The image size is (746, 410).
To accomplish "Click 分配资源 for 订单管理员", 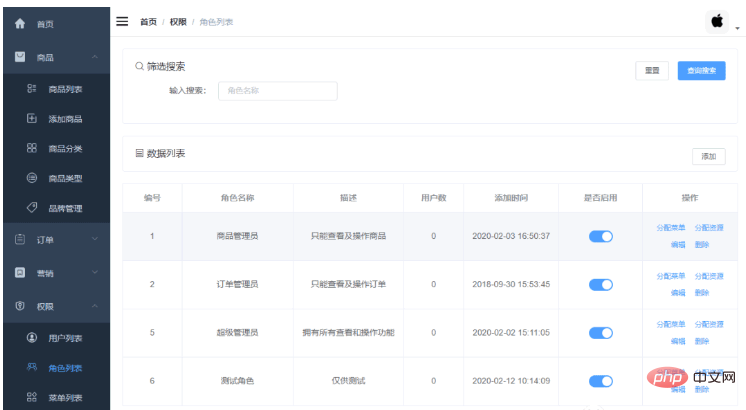I will tap(709, 276).
